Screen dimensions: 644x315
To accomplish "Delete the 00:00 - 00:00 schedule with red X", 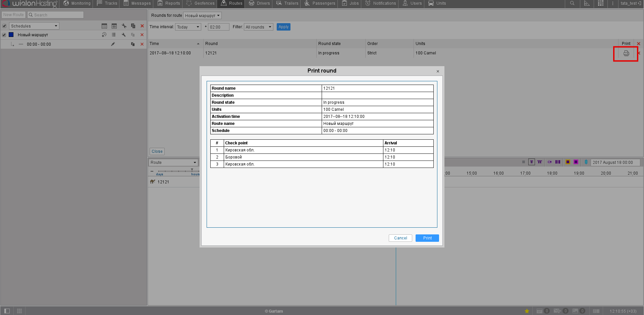I will [x=142, y=44].
